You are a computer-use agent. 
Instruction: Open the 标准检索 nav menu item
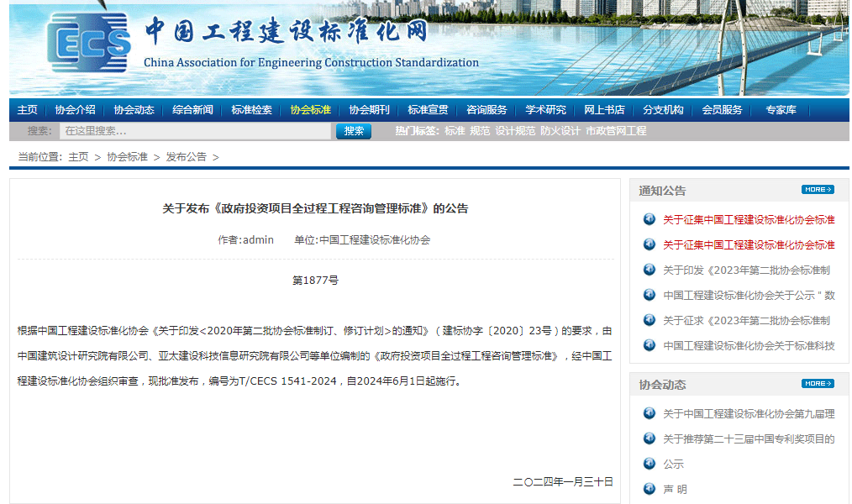pos(251,110)
